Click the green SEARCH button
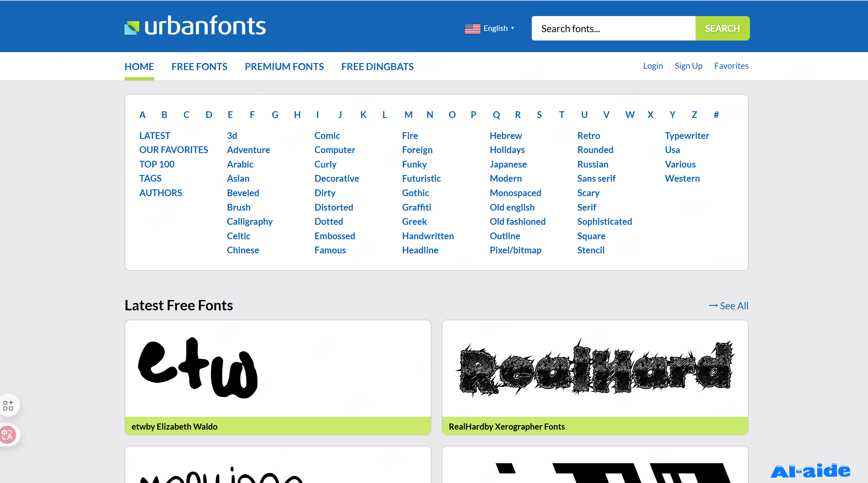 pyautogui.click(x=723, y=28)
